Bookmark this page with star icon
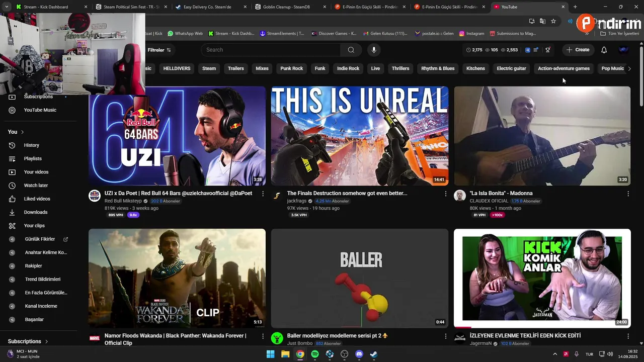Screen dimensions: 644x362 tap(553, 21)
